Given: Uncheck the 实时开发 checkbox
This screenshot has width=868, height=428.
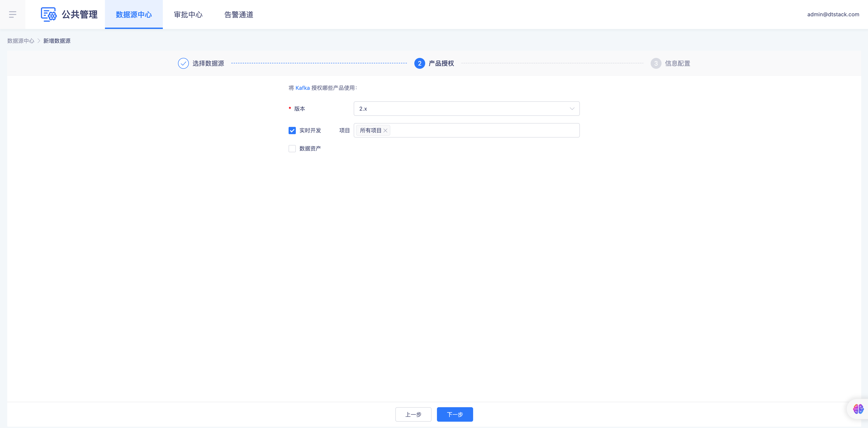Looking at the screenshot, I should click(292, 131).
